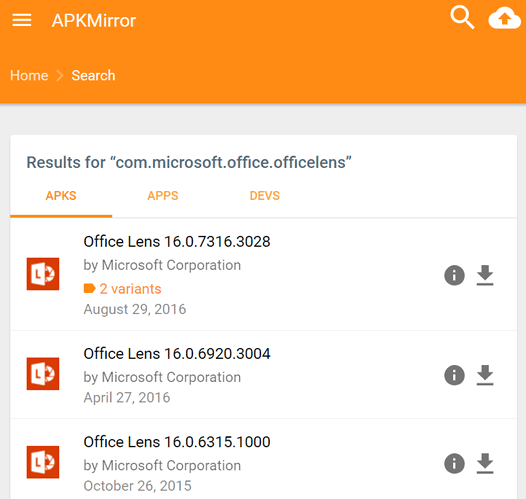Image resolution: width=526 pixels, height=499 pixels.
Task: Download Office Lens 16.0.6920.3004 APK
Action: point(485,375)
